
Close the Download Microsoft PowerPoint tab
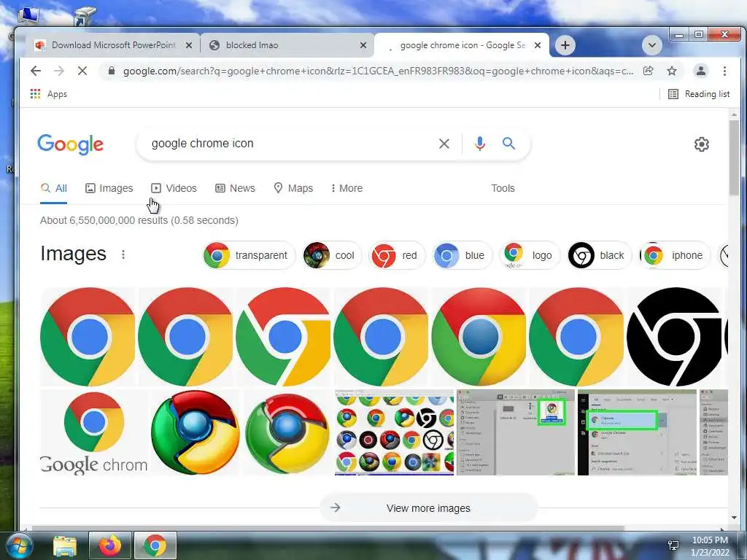click(x=189, y=45)
